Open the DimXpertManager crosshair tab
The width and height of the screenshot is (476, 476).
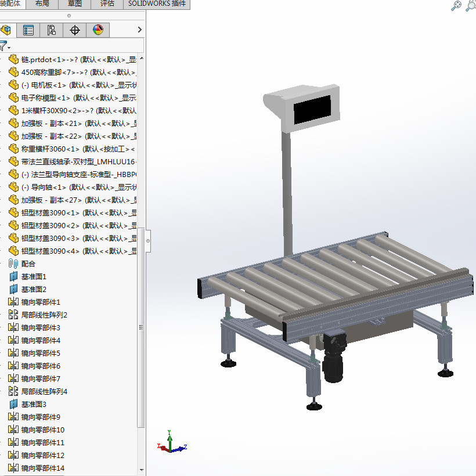coord(75,30)
